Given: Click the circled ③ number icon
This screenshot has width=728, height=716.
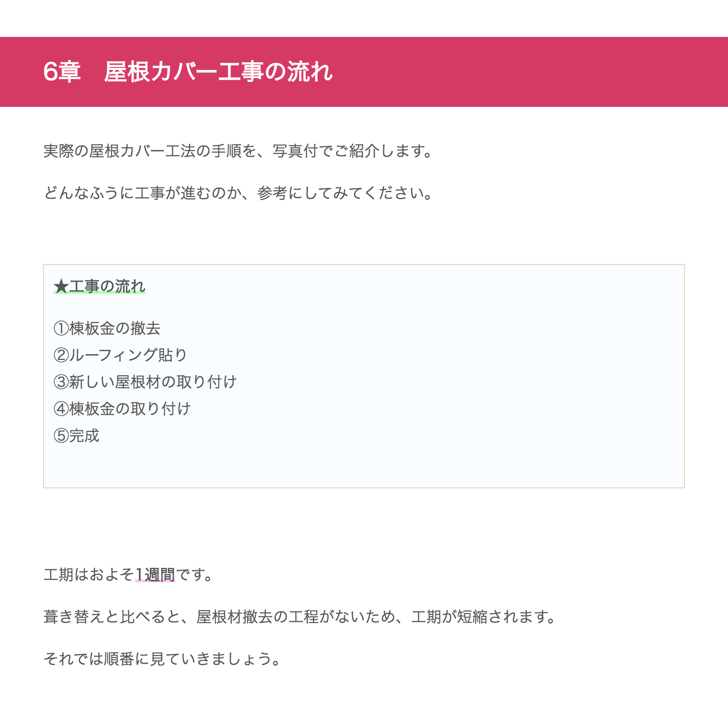Looking at the screenshot, I should point(61,382).
